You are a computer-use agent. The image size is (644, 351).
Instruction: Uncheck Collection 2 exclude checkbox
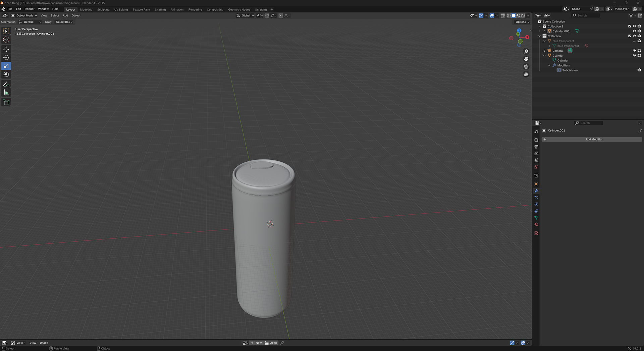(630, 26)
